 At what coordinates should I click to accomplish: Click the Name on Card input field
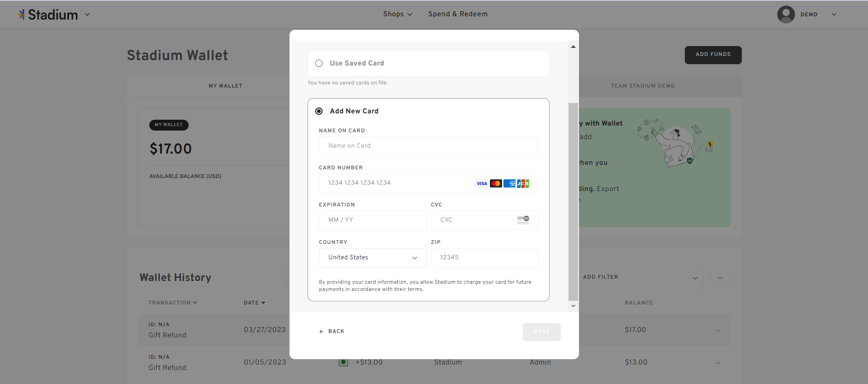click(428, 146)
